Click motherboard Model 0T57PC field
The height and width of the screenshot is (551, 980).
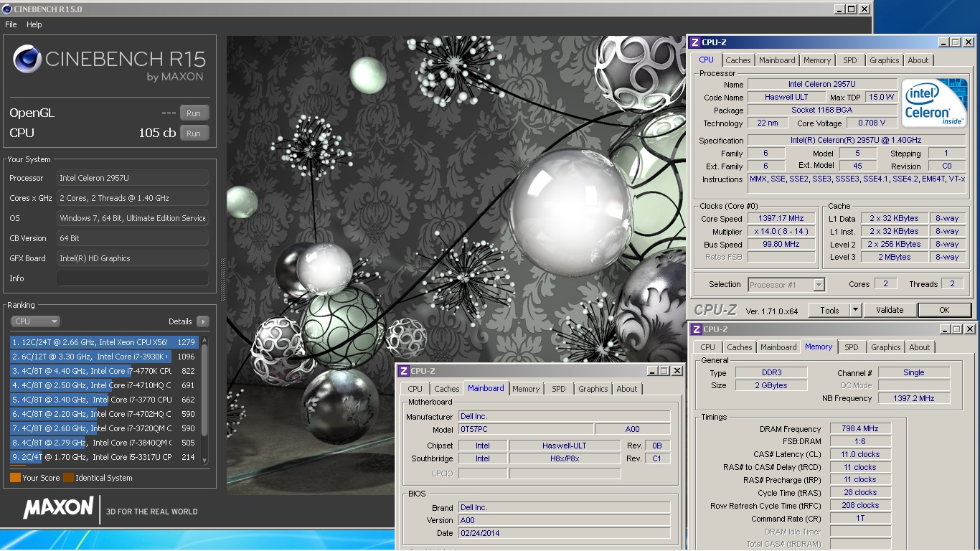(x=526, y=429)
